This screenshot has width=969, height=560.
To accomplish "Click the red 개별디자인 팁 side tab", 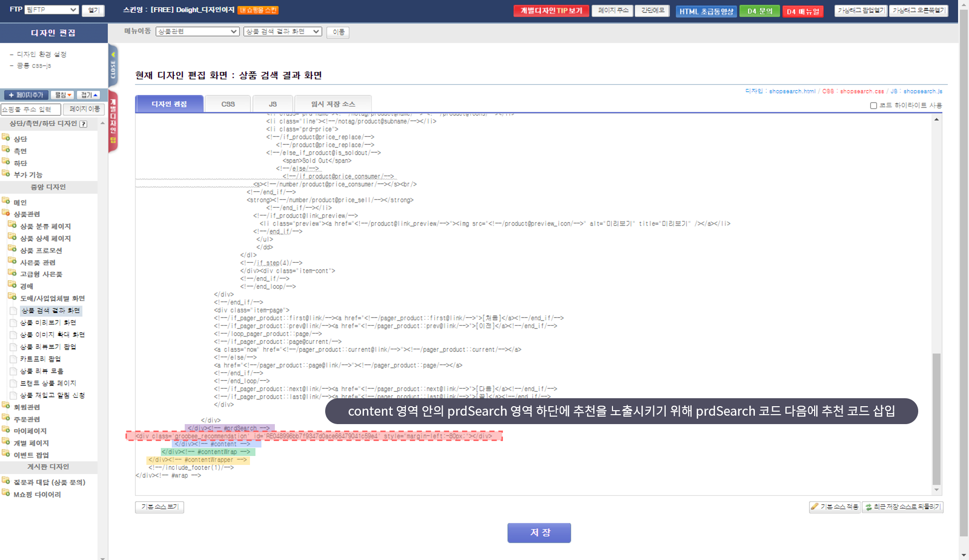I will (113, 121).
